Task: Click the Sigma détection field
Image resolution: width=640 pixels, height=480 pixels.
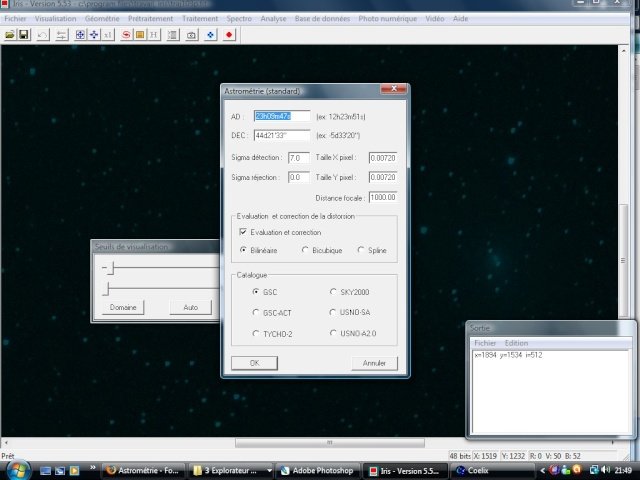Action: click(x=299, y=158)
